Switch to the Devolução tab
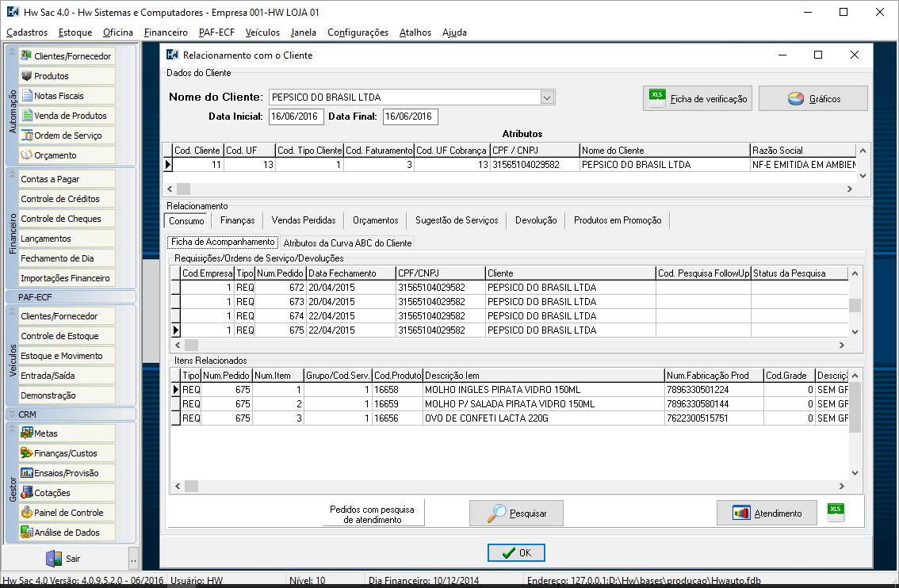Image resolution: width=899 pixels, height=588 pixels. (x=536, y=220)
